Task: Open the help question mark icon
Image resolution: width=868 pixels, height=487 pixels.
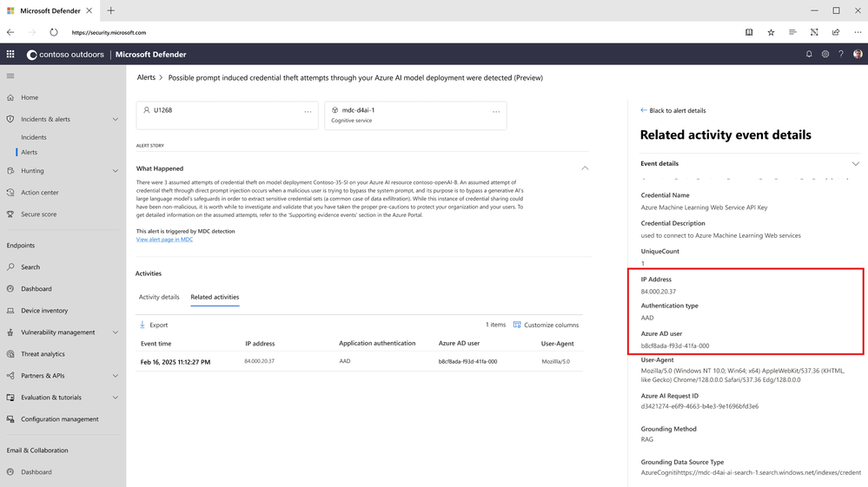Action: [841, 54]
